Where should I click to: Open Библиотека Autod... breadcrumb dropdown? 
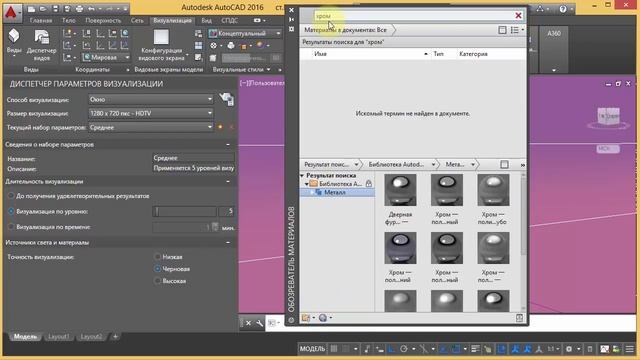tap(433, 164)
